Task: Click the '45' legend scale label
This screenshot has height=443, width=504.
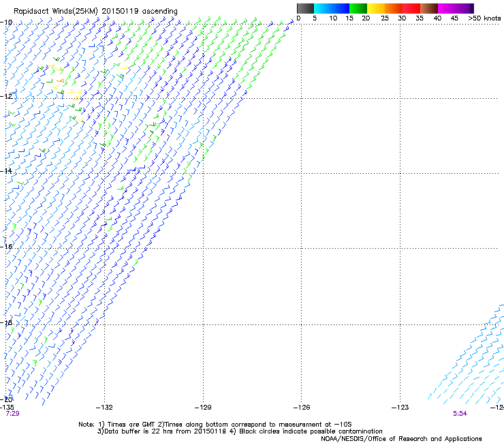Action: point(454,18)
